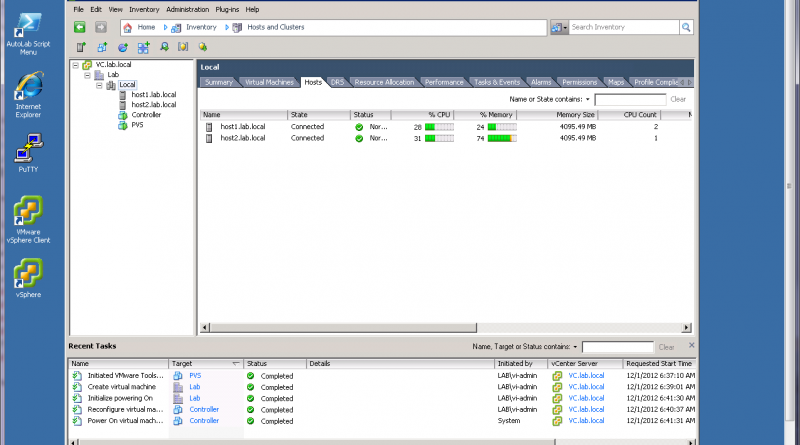This screenshot has height=445, width=800.
Task: Collapse the Local cluster node
Action: [x=99, y=85]
